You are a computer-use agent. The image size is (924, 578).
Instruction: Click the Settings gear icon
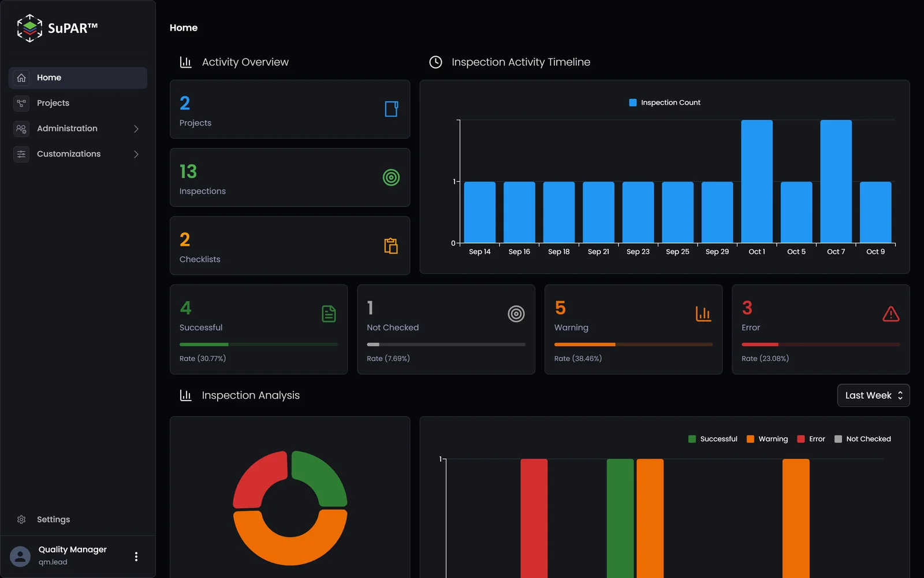(21, 520)
